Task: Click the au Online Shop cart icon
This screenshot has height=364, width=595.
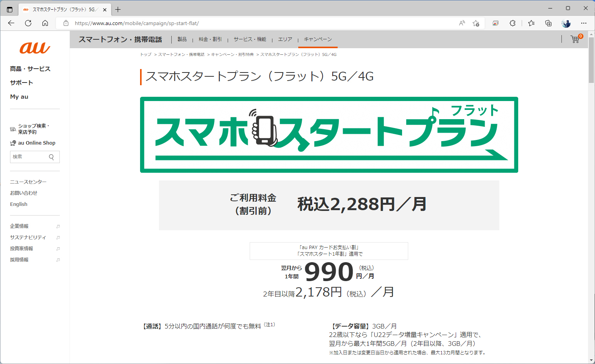Action: (x=13, y=143)
